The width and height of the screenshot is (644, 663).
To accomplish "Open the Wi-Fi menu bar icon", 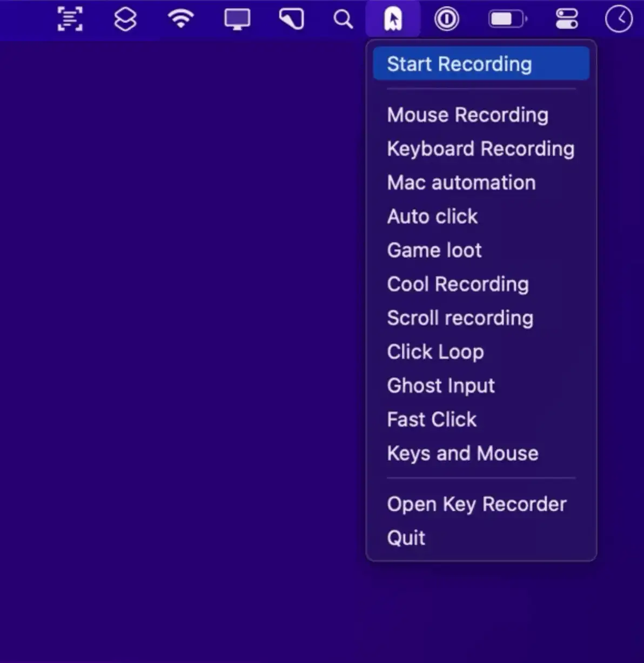I will pyautogui.click(x=181, y=19).
